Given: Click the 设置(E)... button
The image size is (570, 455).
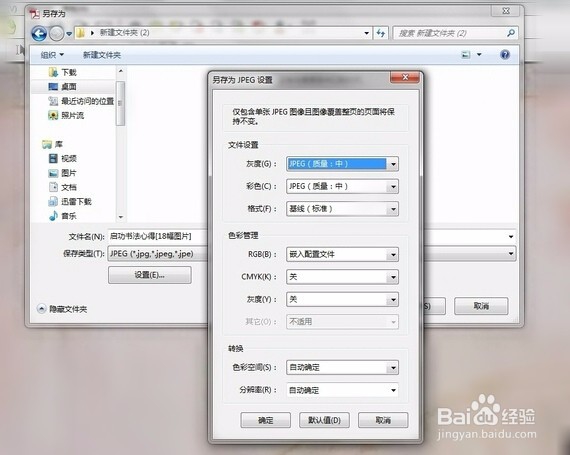Looking at the screenshot, I should [150, 275].
